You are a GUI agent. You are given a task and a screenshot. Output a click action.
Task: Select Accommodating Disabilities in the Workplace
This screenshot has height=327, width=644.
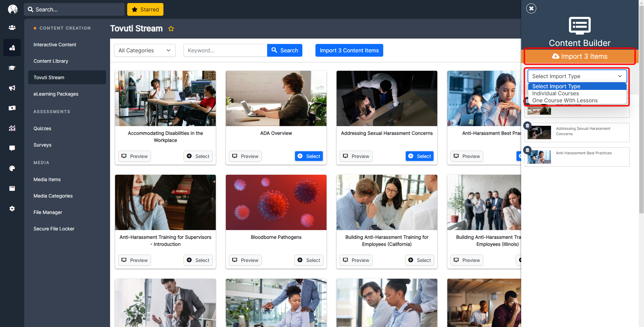(198, 156)
